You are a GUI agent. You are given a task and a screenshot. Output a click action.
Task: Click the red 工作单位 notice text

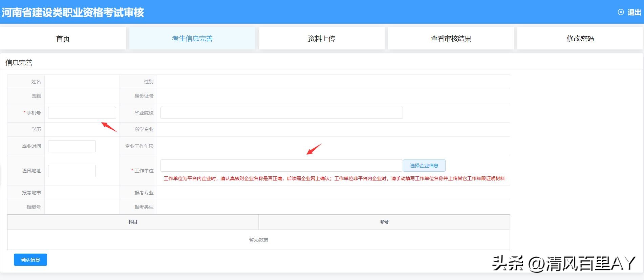334,178
